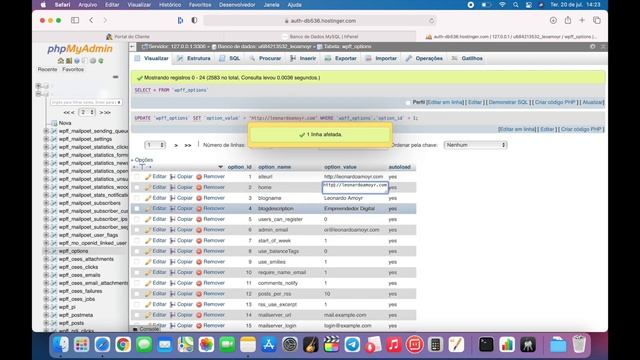This screenshot has height=360, width=640.
Task: Click the reload navigation panel green icon
Action: pos(101,61)
